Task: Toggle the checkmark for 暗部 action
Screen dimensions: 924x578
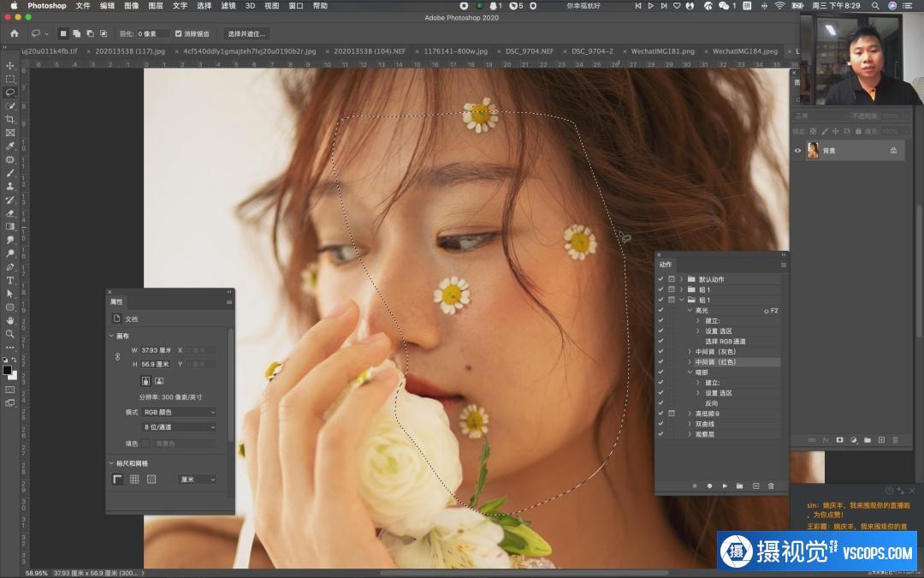Action: tap(660, 372)
